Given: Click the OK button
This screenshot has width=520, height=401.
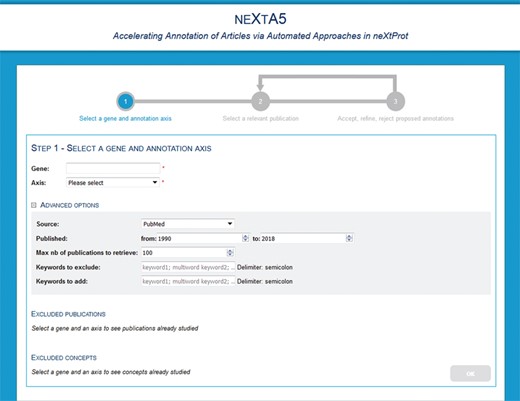Looking at the screenshot, I should click(x=470, y=373).
